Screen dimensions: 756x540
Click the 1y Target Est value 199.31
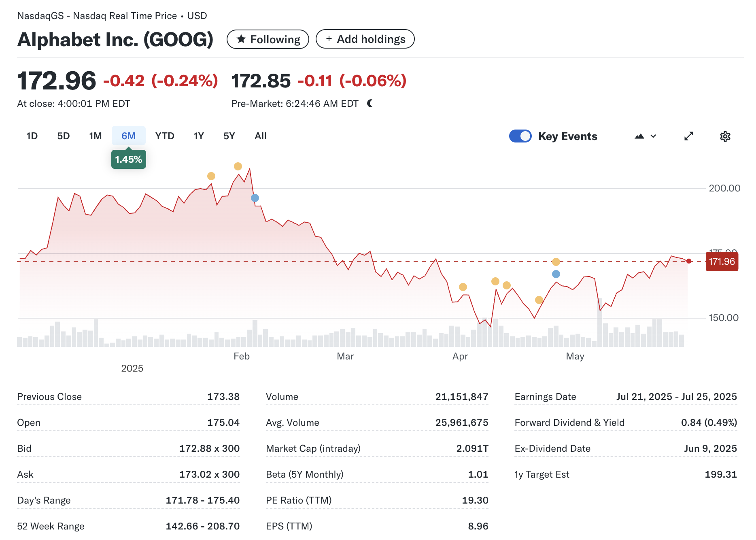[721, 474]
